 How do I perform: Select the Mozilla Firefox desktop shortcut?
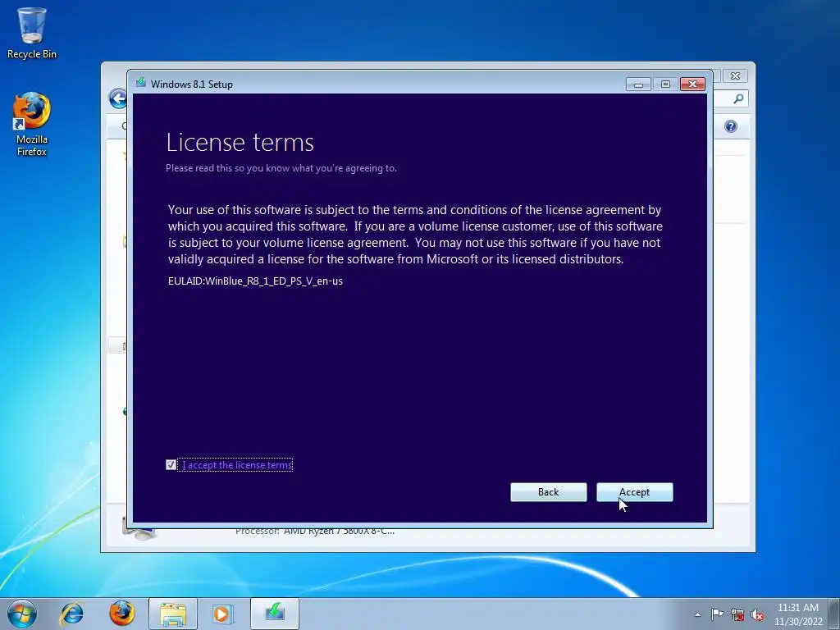tap(32, 125)
